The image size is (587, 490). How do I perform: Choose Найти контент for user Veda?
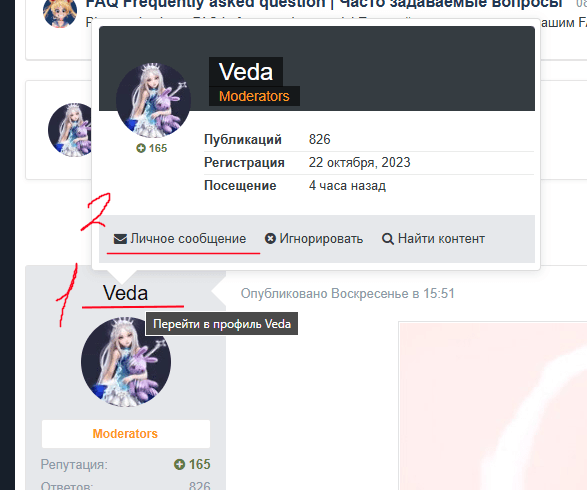click(433, 239)
